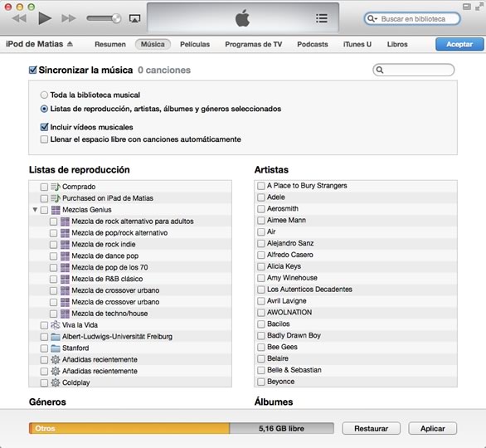Click the Coldplay smart playlist gear icon

click(x=56, y=382)
